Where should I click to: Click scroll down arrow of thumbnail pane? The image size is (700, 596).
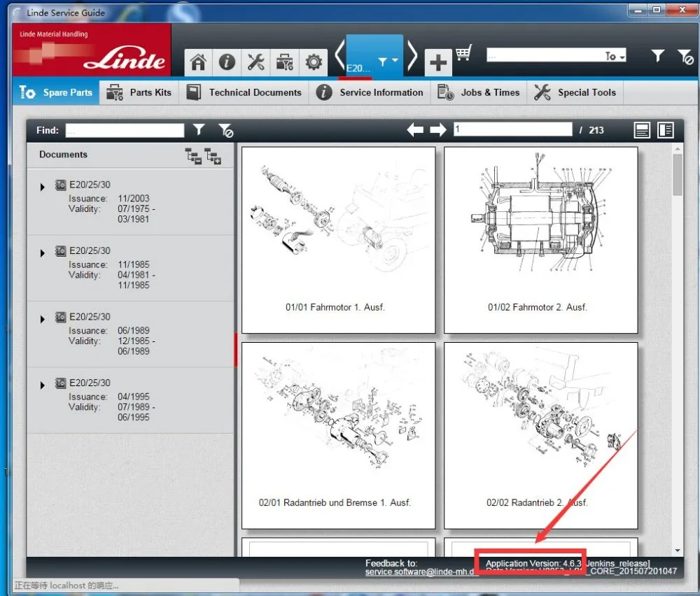click(x=678, y=551)
